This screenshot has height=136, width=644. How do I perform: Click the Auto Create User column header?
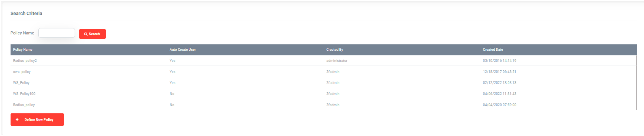[x=183, y=50]
